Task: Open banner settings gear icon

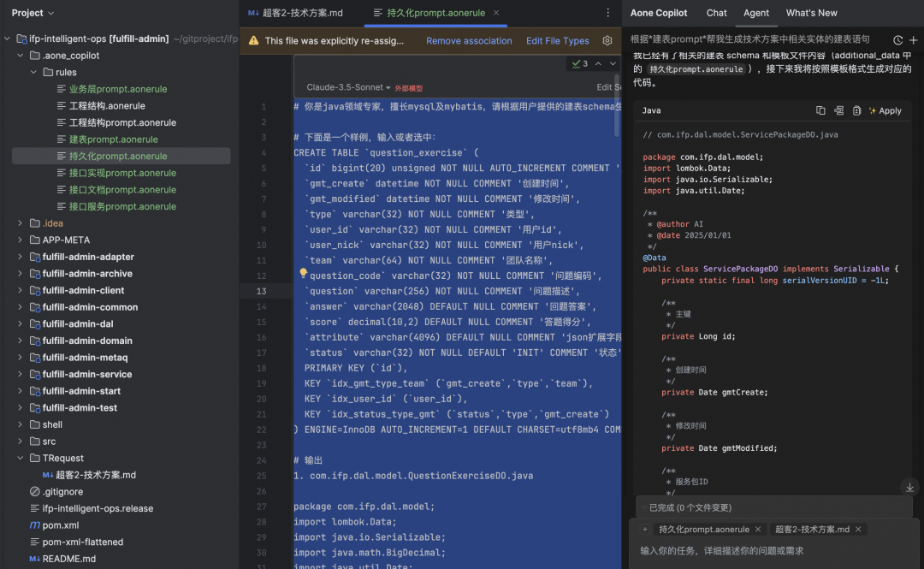Action: (x=607, y=41)
